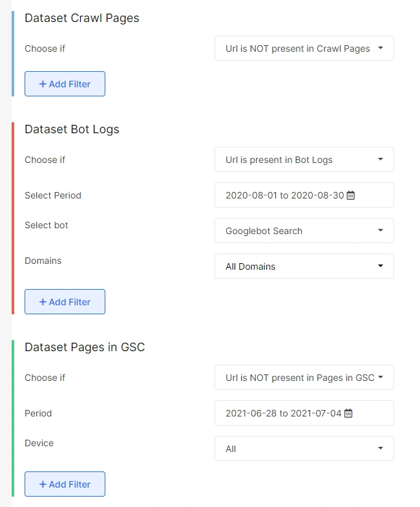Add a filter to Dataset Pages in GSC
420x507 pixels.
click(65, 484)
